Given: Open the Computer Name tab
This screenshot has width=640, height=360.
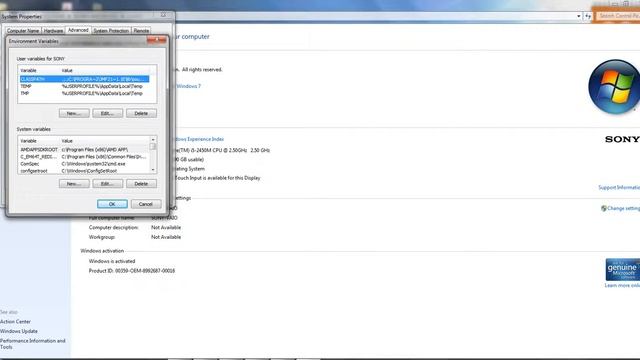Looking at the screenshot, I should point(23,31).
